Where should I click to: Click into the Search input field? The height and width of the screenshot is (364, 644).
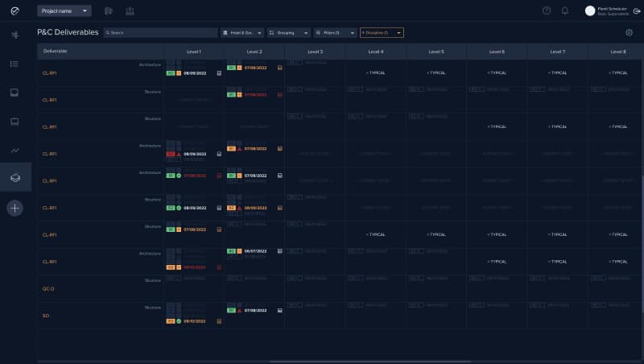click(x=161, y=33)
